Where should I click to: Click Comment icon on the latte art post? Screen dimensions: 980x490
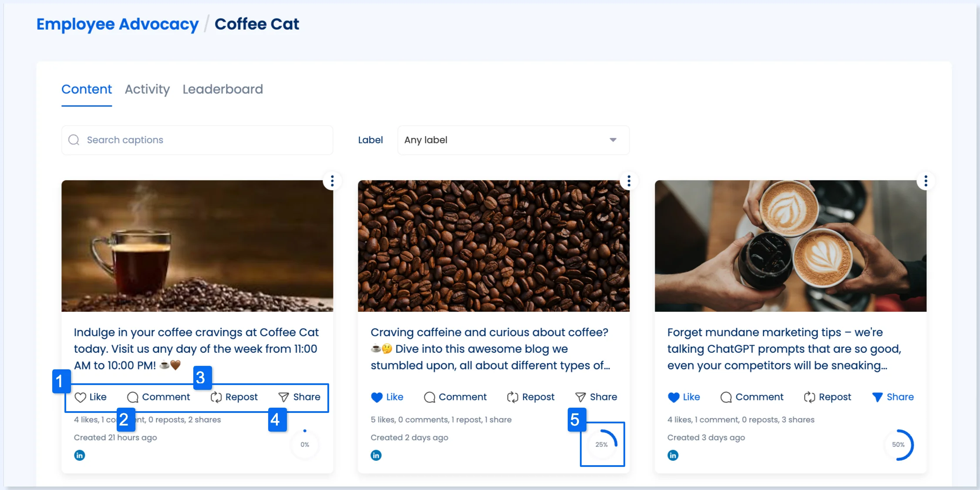coord(726,397)
